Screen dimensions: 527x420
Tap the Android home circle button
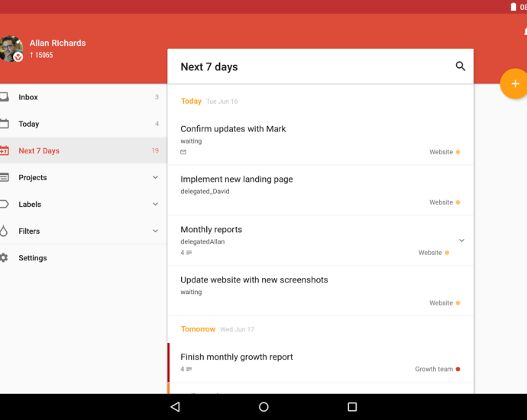tap(263, 407)
